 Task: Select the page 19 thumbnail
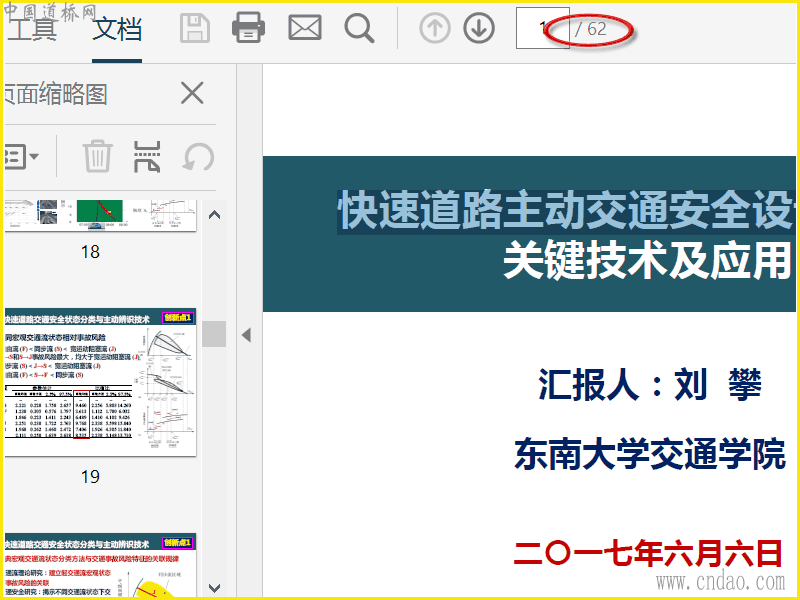[100, 382]
